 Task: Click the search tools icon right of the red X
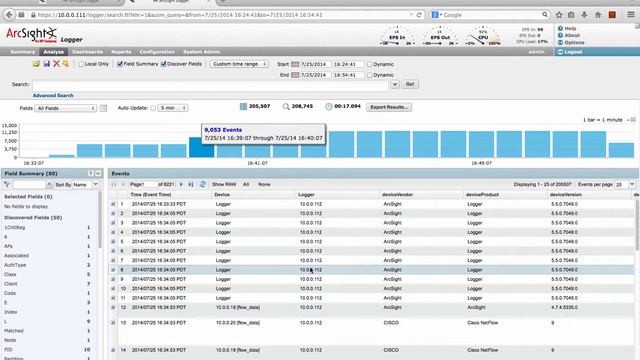[x=65, y=64]
